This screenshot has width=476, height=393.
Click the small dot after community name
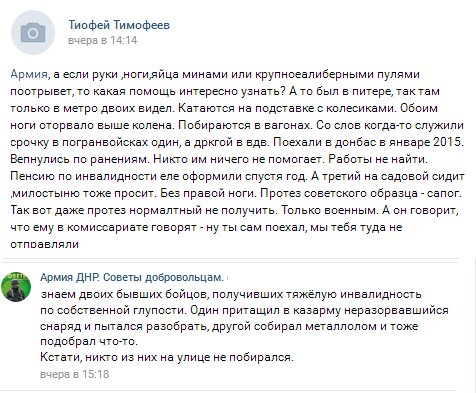pyautogui.click(x=228, y=278)
